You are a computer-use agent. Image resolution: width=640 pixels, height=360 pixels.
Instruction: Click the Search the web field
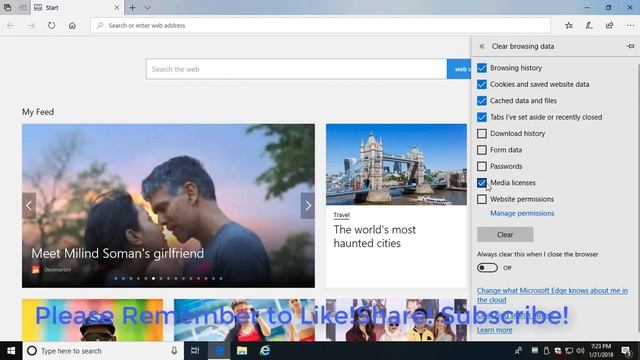click(296, 69)
